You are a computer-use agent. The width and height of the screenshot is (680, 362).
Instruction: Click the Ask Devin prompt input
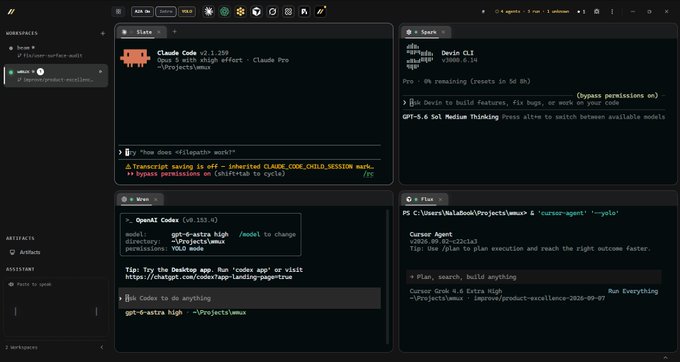tap(533, 103)
